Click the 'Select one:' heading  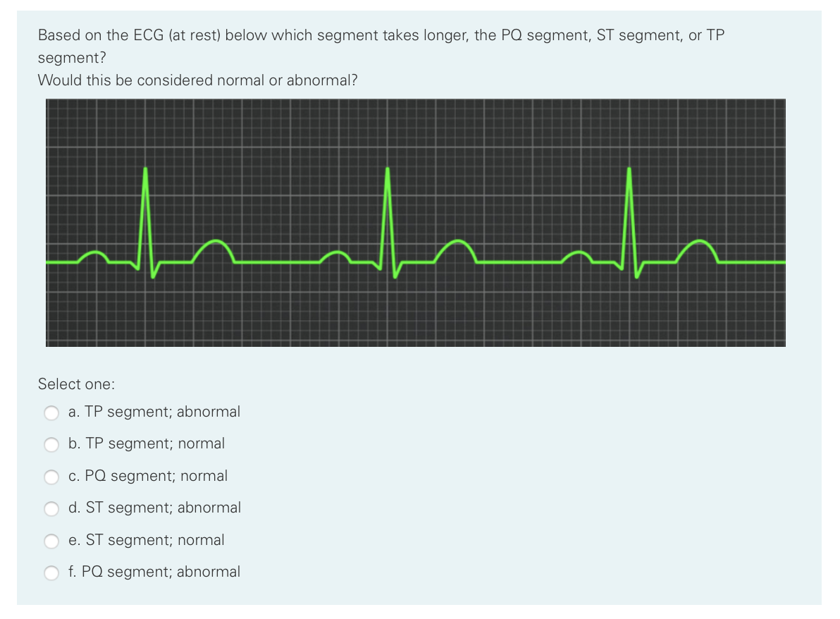77,384
